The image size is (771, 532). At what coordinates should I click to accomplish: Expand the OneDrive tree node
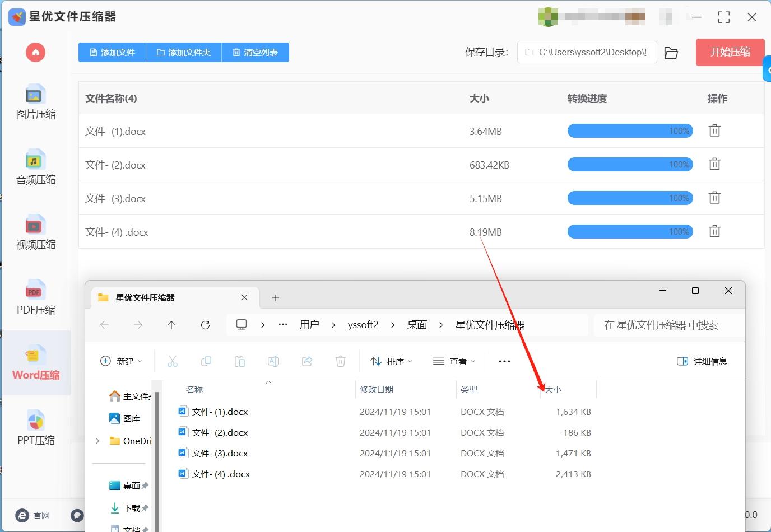pyautogui.click(x=98, y=441)
